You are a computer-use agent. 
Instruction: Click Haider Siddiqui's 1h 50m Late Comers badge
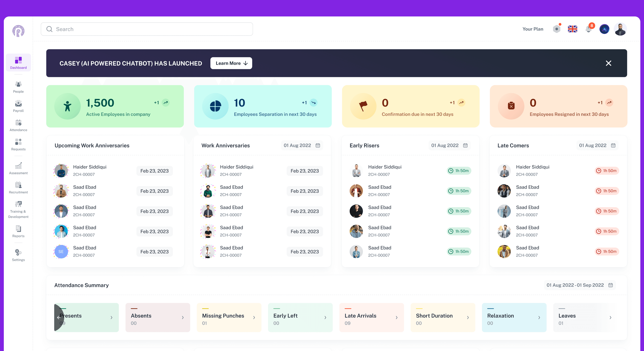point(607,171)
